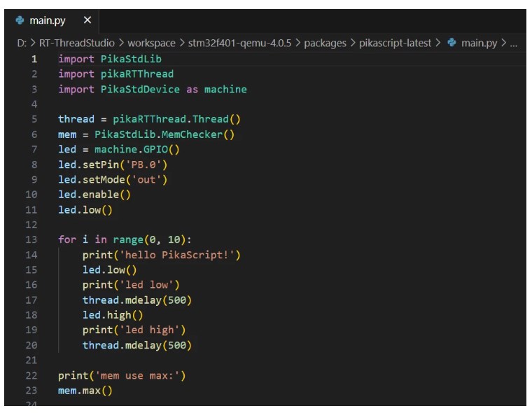Click the led.setPin('PB.0') line
This screenshot has height=413, width=532.
click(113, 164)
